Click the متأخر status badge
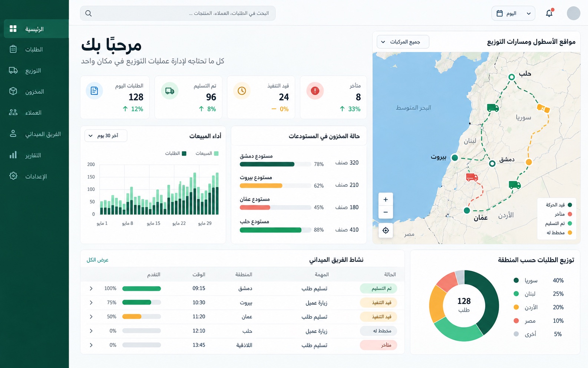Screen dimensions: 588x368 tap(379, 345)
